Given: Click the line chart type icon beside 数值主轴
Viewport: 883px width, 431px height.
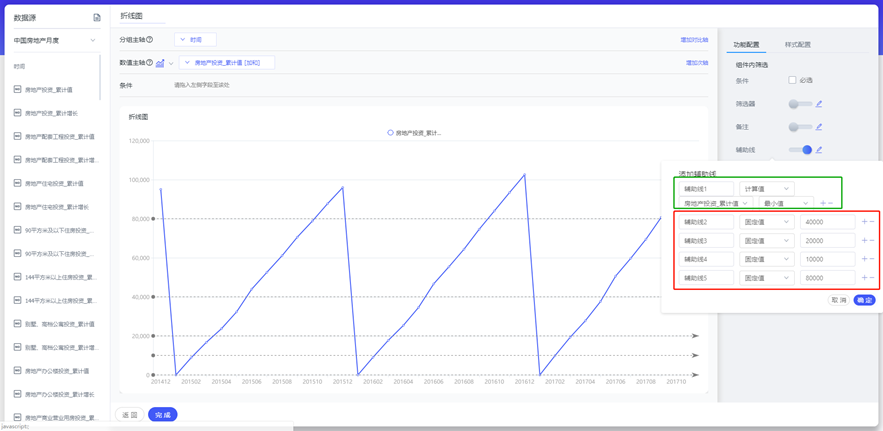Looking at the screenshot, I should [x=160, y=63].
